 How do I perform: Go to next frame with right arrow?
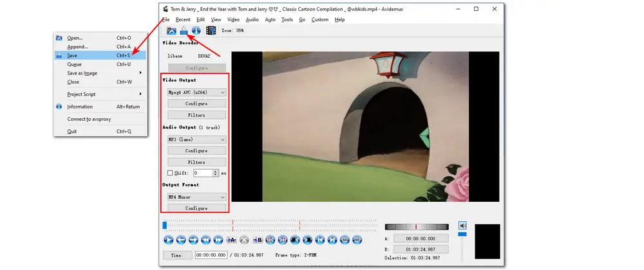click(x=193, y=240)
